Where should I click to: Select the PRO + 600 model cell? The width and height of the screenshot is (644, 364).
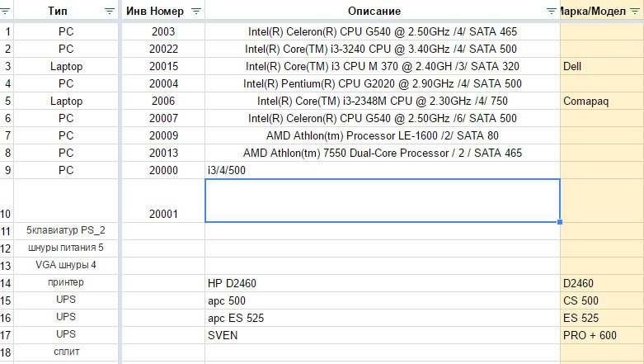[602, 335]
